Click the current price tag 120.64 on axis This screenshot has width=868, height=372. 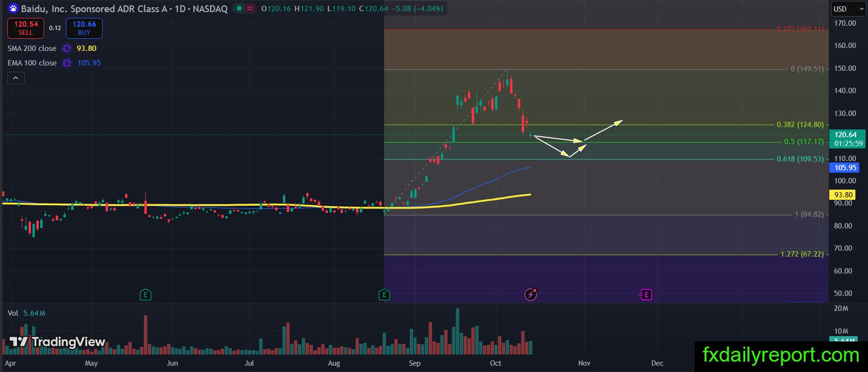tap(847, 139)
